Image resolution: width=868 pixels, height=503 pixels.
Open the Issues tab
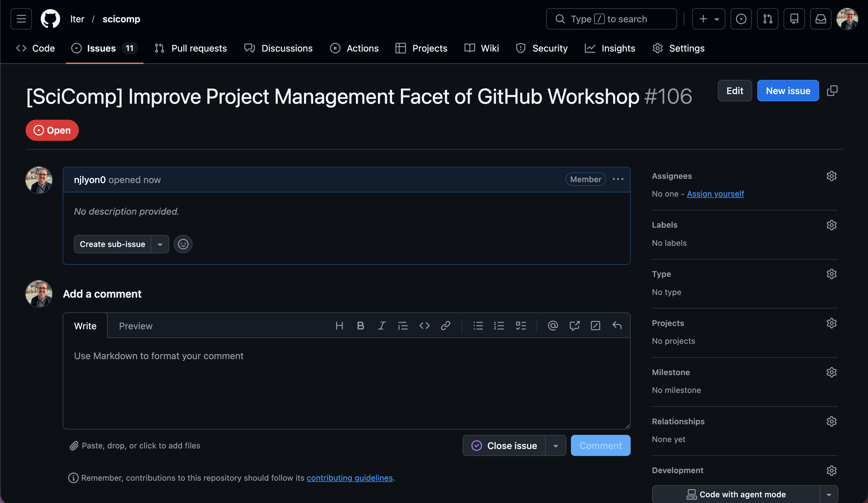104,48
